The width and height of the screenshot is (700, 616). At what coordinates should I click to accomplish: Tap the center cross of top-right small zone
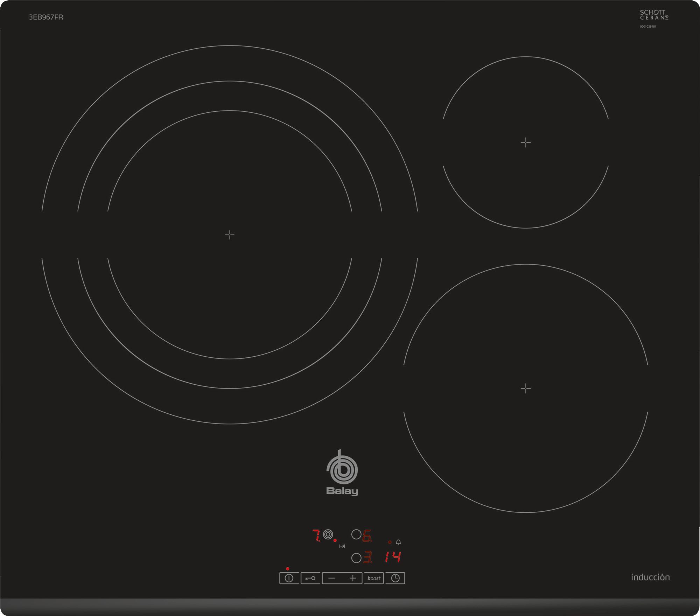click(x=526, y=142)
